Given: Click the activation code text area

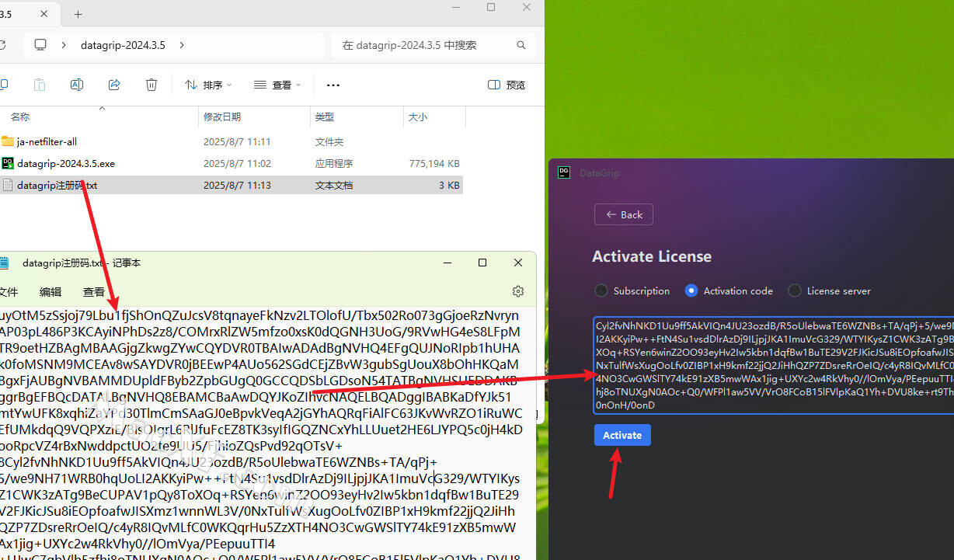Looking at the screenshot, I should click(x=774, y=365).
